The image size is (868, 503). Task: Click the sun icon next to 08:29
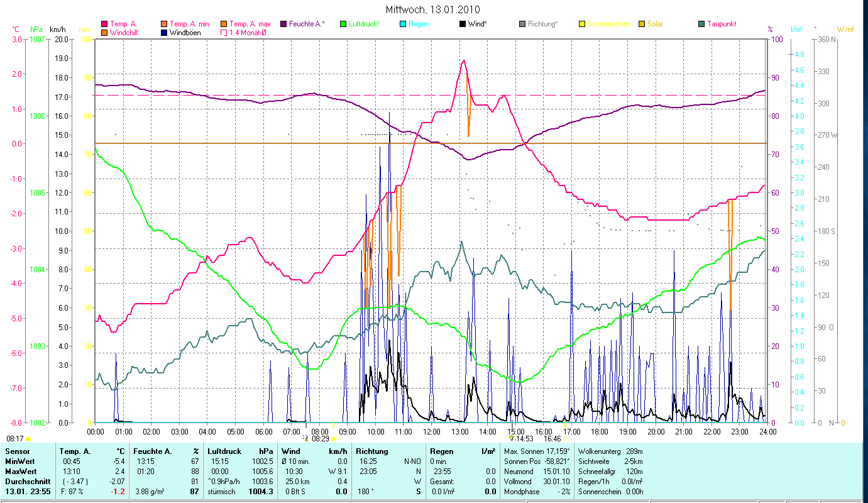tap(333, 439)
